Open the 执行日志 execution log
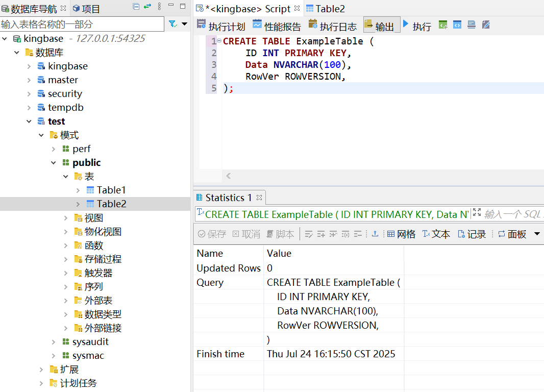544x392 pixels. (x=332, y=26)
